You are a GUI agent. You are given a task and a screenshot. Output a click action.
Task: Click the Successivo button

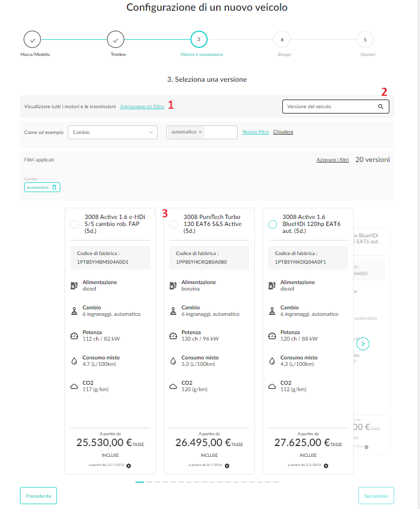coord(376,496)
